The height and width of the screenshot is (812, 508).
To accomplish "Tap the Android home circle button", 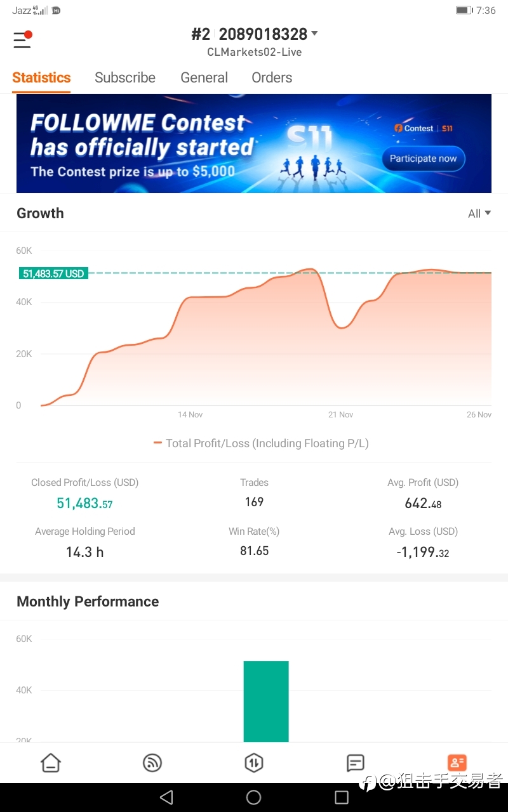I will 254,797.
